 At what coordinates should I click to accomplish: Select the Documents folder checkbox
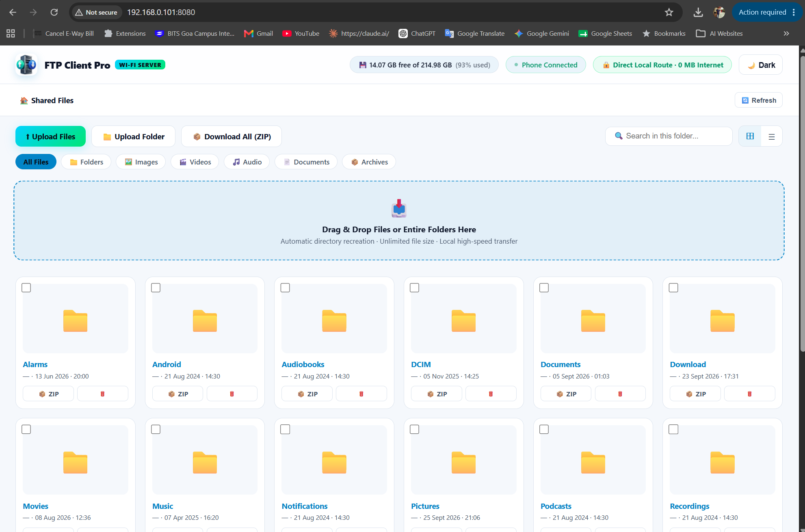544,288
